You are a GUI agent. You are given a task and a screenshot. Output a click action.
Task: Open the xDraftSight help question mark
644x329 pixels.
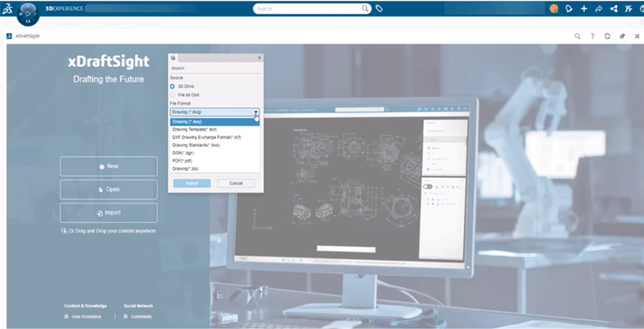[x=593, y=37]
